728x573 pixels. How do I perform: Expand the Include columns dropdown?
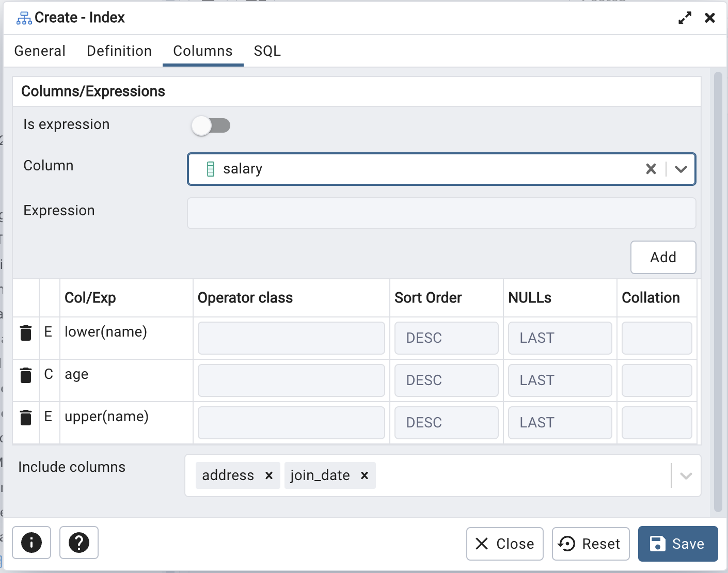click(686, 475)
